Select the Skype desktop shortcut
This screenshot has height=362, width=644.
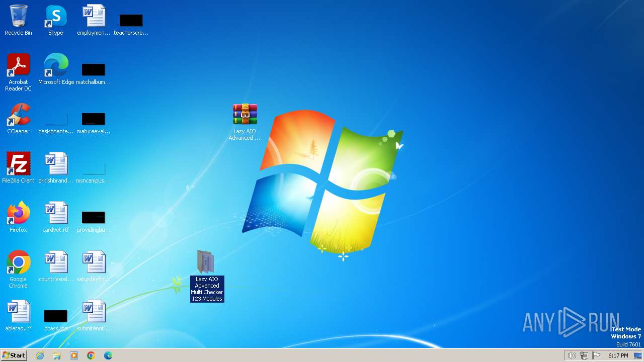56,20
